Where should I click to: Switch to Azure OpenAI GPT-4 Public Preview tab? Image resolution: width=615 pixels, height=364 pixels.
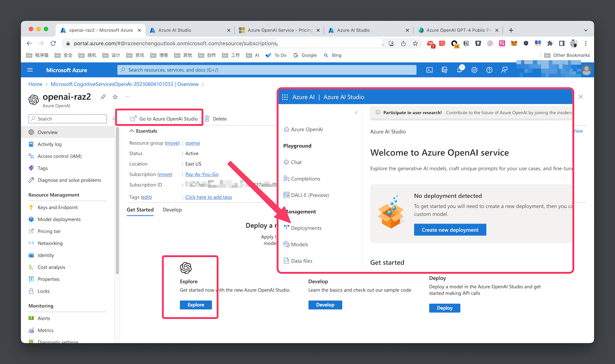458,30
